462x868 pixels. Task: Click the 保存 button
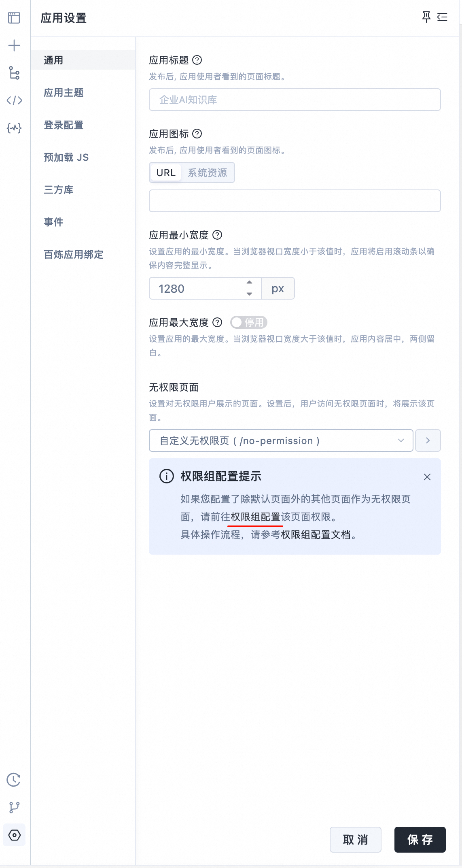(420, 840)
